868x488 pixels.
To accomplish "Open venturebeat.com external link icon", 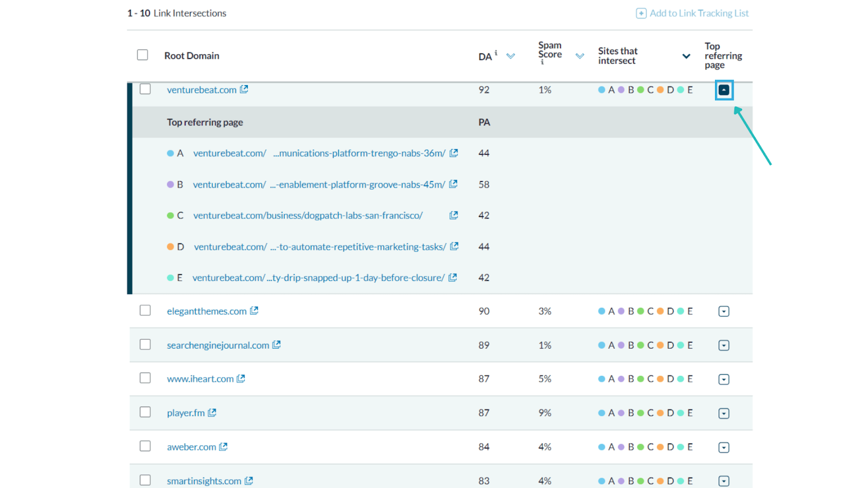I will tap(244, 89).
